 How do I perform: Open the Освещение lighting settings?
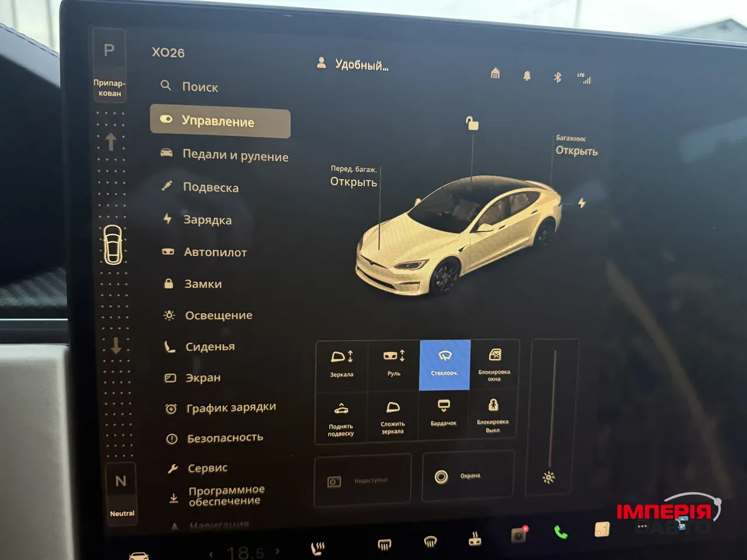tap(169, 315)
